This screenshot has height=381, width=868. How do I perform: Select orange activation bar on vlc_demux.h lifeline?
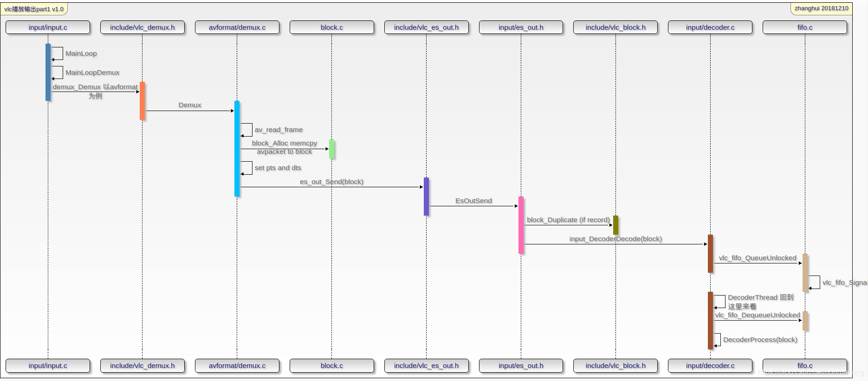[143, 101]
